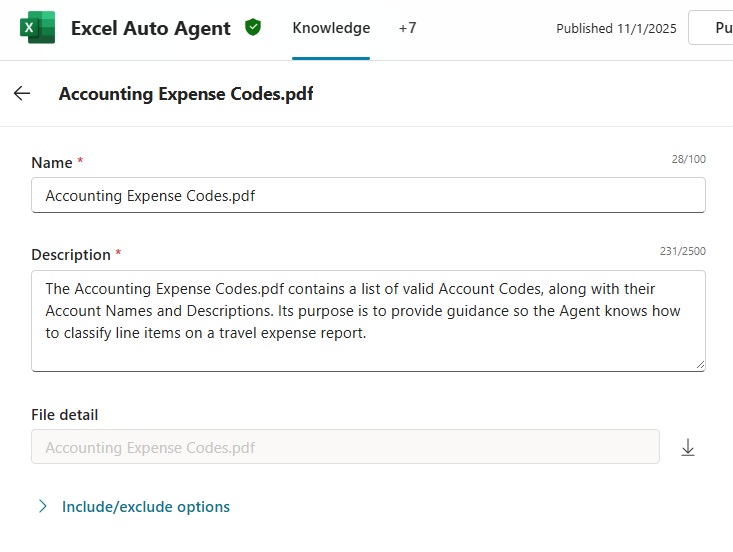
Task: Click the green verified shield icon
Action: tap(253, 28)
